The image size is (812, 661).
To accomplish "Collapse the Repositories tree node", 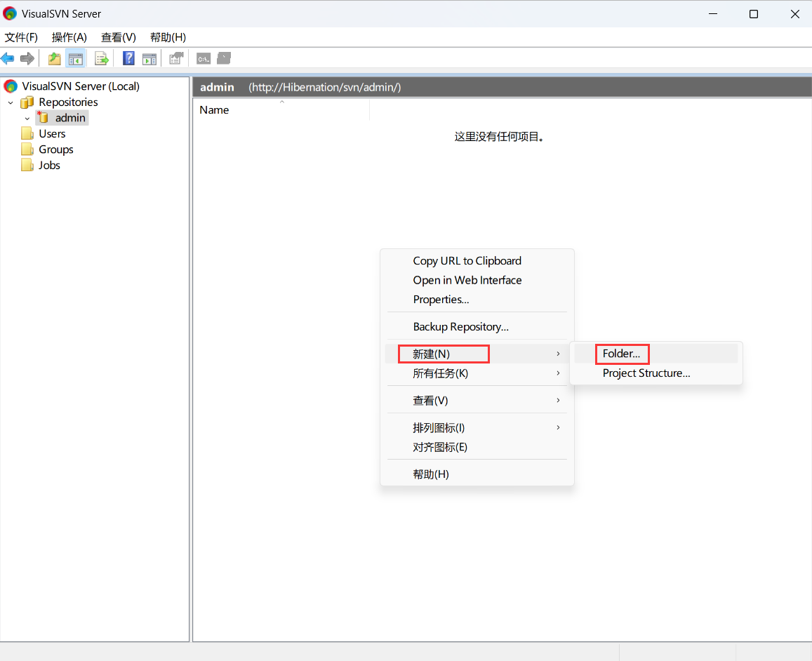I will click(x=11, y=102).
